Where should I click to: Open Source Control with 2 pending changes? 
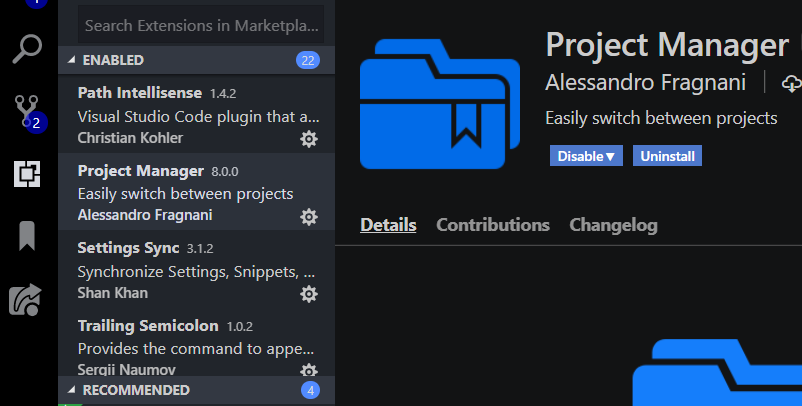tap(27, 110)
